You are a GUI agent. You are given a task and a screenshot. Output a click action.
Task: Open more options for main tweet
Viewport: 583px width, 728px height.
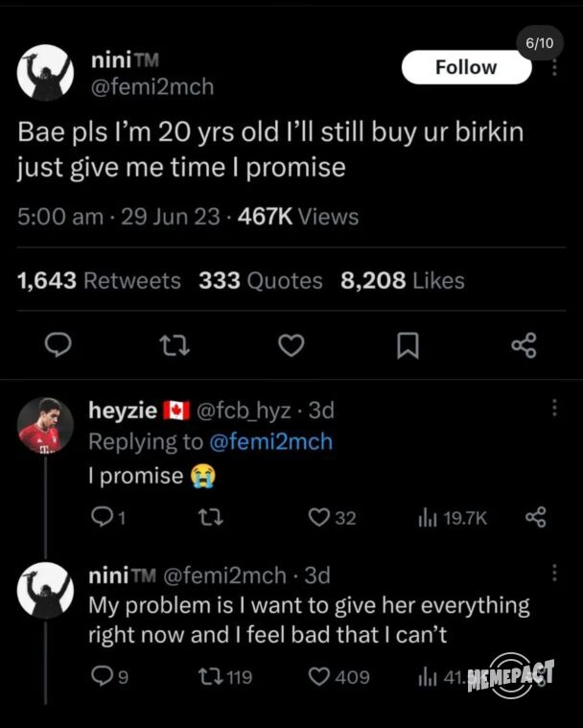[553, 68]
